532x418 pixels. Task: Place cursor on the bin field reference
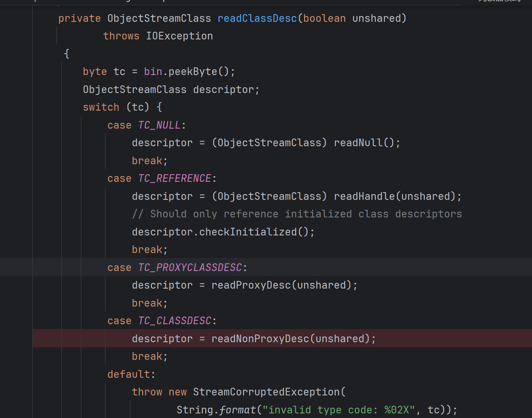[x=153, y=72]
